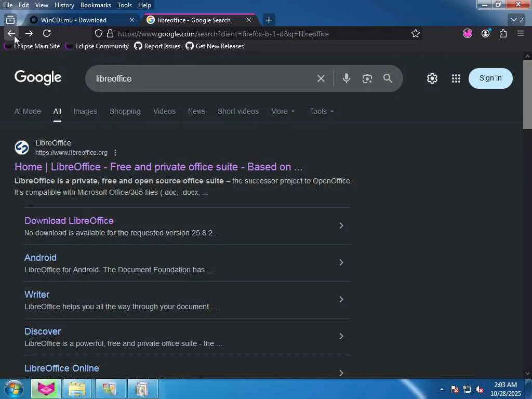Open three-dot menu beside libreoffice.org URL

[x=115, y=153]
